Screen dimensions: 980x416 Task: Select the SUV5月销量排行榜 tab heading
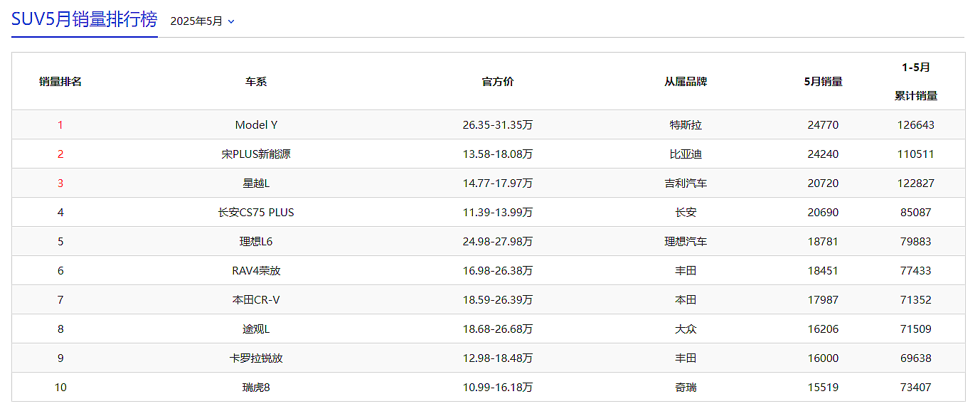tap(84, 19)
